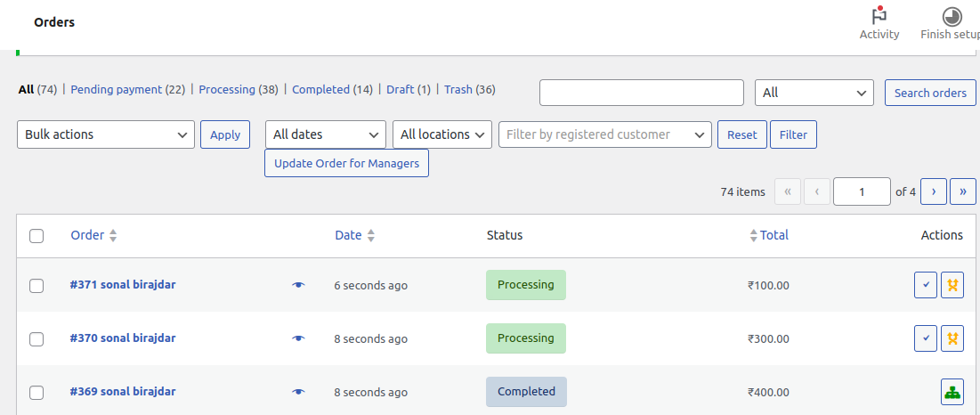The height and width of the screenshot is (415, 980).
Task: Sort by Order column arrows
Action: (x=113, y=236)
